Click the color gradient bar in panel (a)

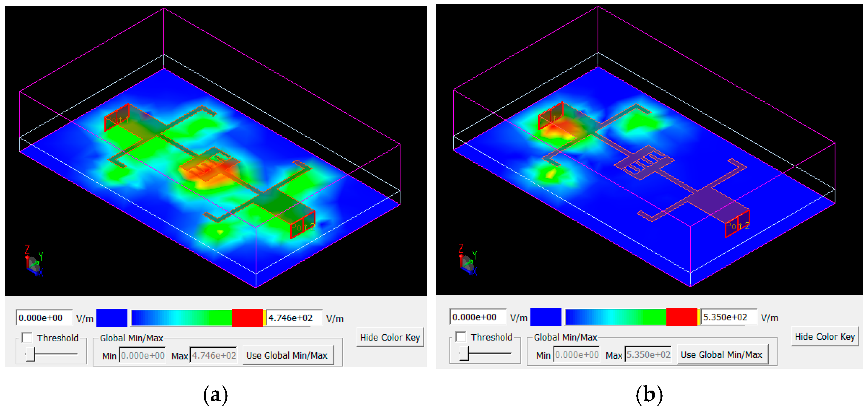[182, 318]
